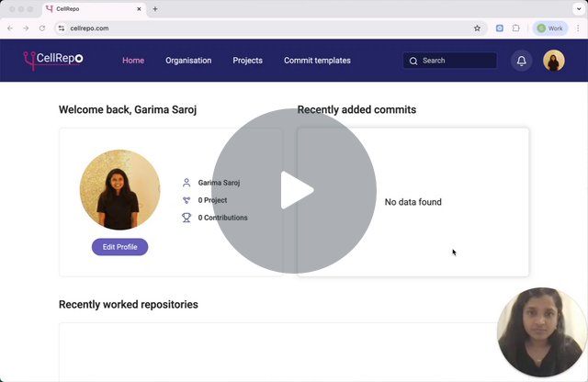Viewport: 588px width, 382px height.
Task: Select the CellRepo browser tab
Action: click(x=94, y=9)
